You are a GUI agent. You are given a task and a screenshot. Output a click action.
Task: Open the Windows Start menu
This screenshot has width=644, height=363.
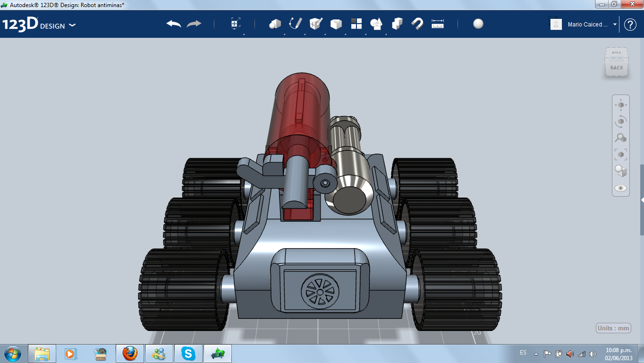[13, 354]
